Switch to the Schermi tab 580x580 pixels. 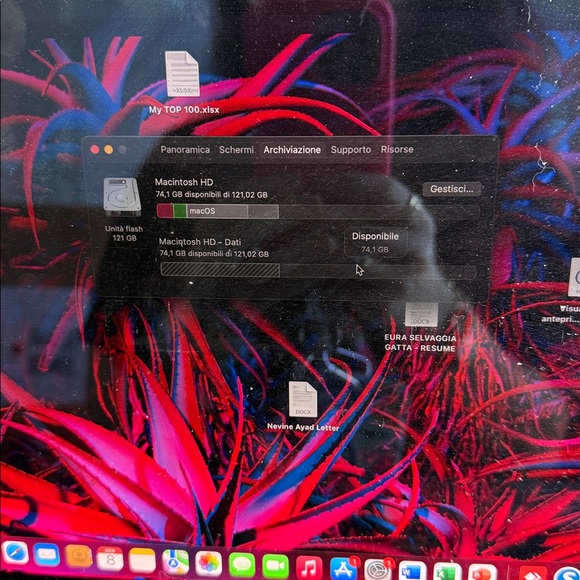[x=236, y=150]
